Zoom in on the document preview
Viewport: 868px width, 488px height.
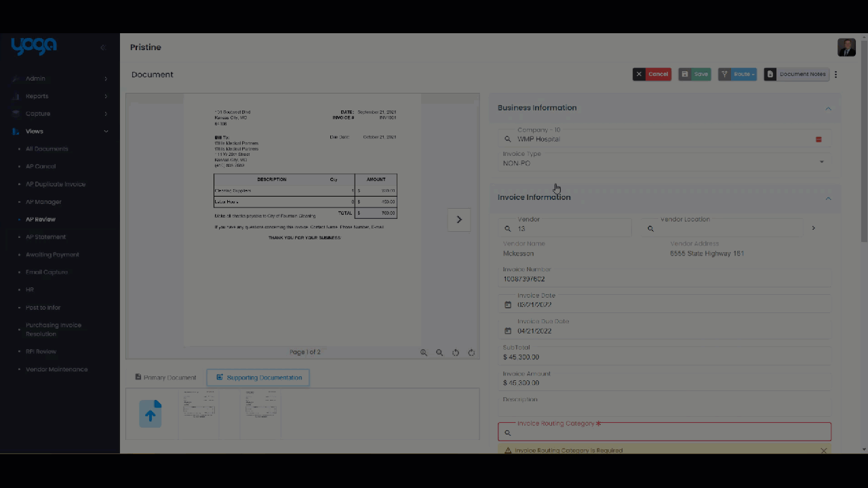point(424,352)
